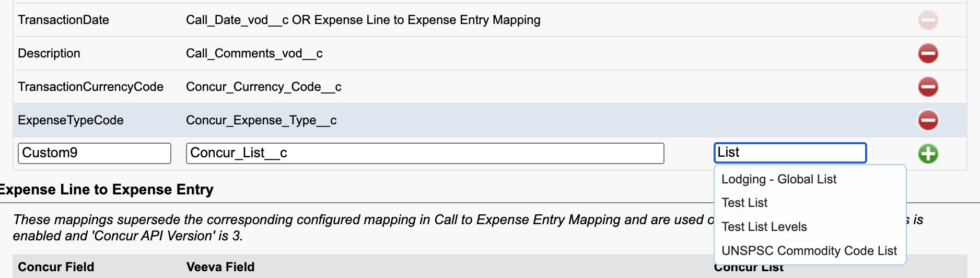Click the 'List' Concur List search box
The image size is (980, 278).
click(789, 153)
